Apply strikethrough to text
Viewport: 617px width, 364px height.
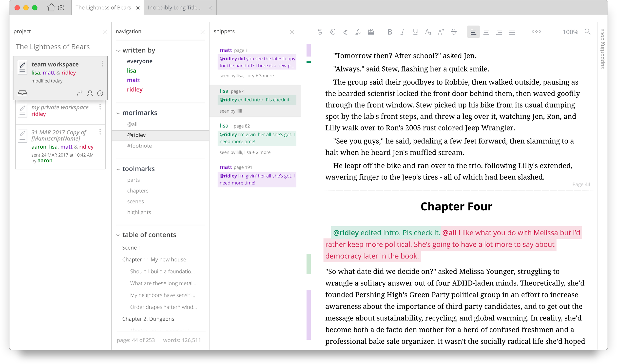click(454, 32)
